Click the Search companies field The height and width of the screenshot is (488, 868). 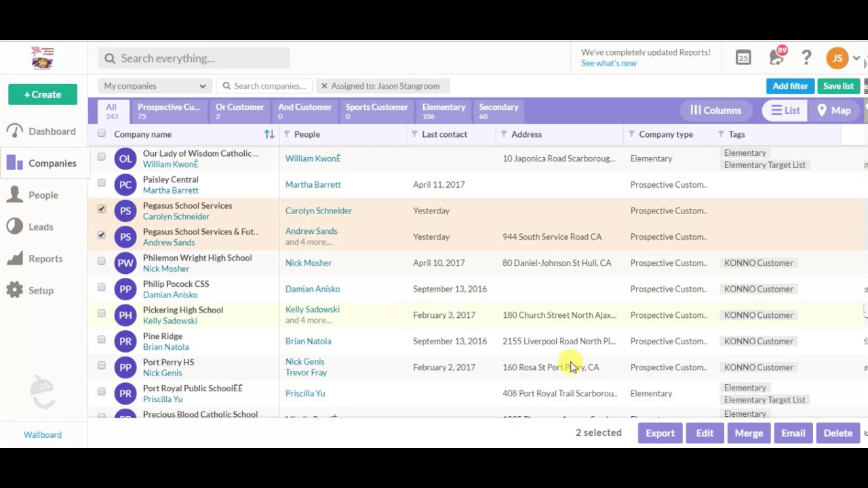click(264, 86)
